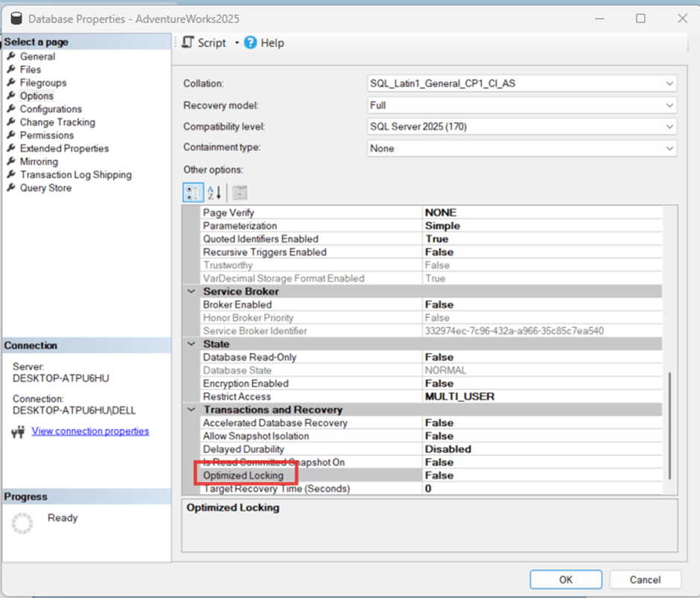
Task: Select the Parameterization value Simple
Action: (442, 226)
